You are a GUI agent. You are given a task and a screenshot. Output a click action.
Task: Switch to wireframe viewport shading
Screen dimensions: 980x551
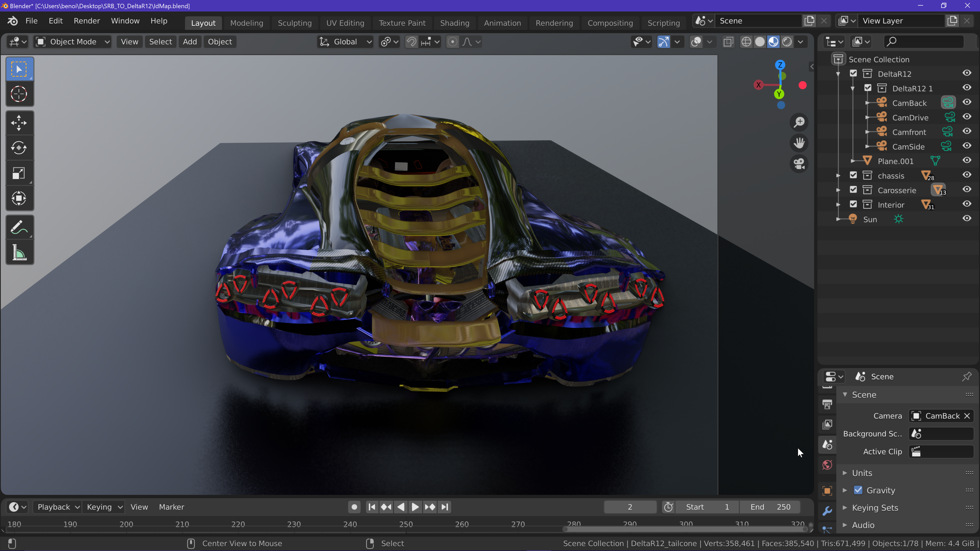(746, 42)
